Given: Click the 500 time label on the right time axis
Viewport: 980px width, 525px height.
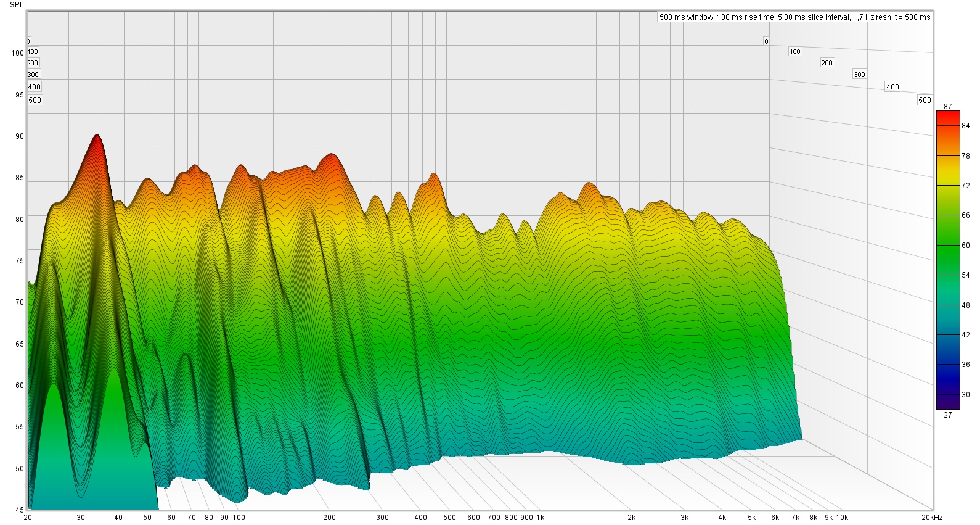Looking at the screenshot, I should tap(925, 101).
